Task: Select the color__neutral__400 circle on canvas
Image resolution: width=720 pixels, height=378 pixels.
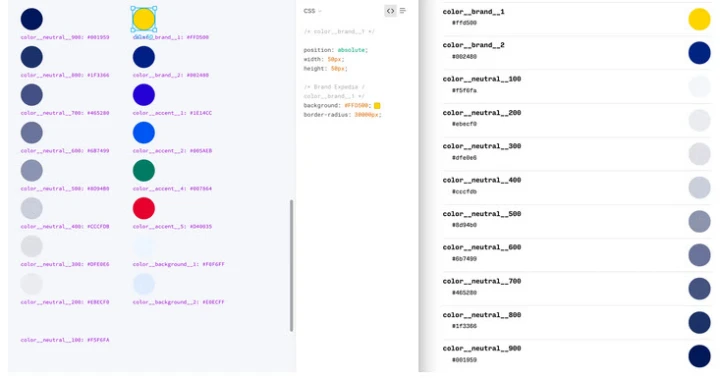Action: (x=32, y=209)
